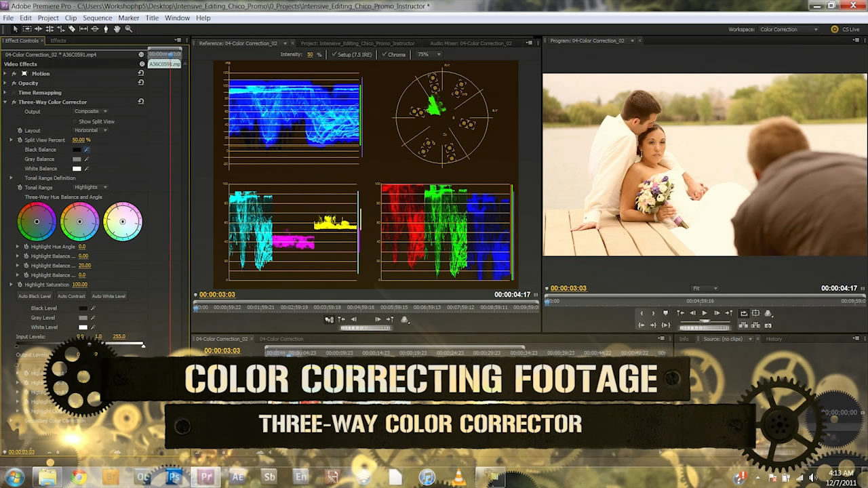Select the Pen tool

click(106, 29)
